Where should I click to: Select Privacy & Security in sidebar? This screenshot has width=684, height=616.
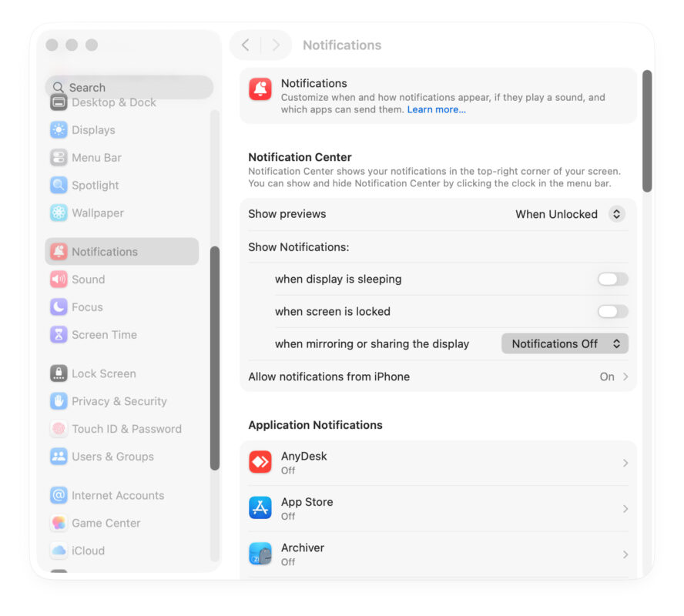pos(119,401)
